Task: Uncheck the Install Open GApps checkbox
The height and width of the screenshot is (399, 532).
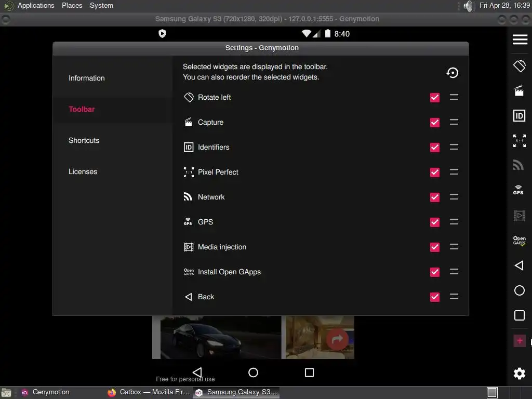Action: pyautogui.click(x=435, y=272)
